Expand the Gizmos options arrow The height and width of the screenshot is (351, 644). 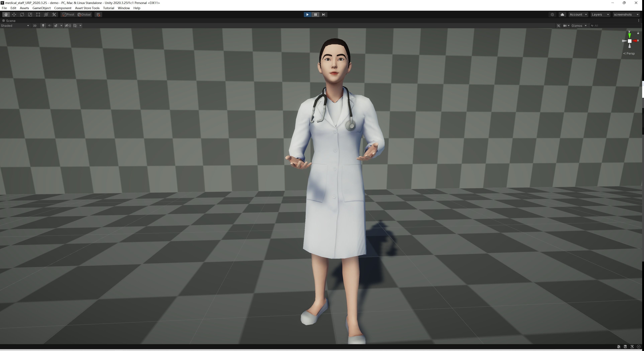coord(585,25)
